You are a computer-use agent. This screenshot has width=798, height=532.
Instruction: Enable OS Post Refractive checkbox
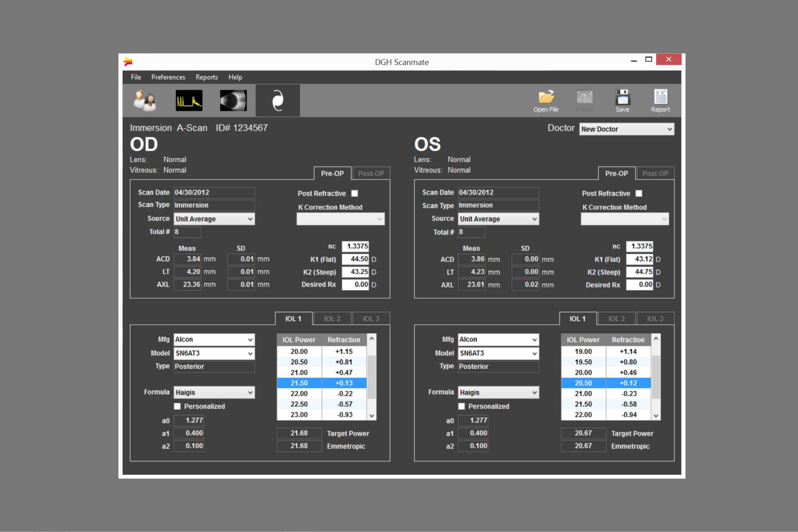coord(639,193)
